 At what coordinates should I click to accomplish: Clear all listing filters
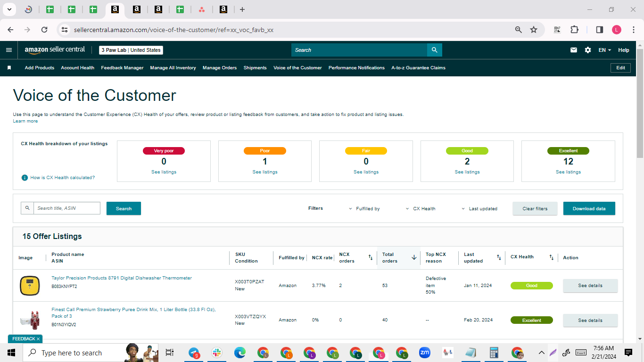(x=535, y=208)
